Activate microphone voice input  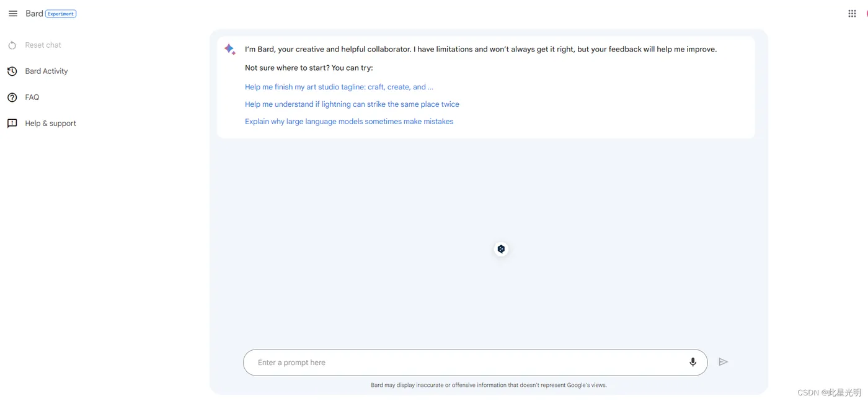[693, 363]
